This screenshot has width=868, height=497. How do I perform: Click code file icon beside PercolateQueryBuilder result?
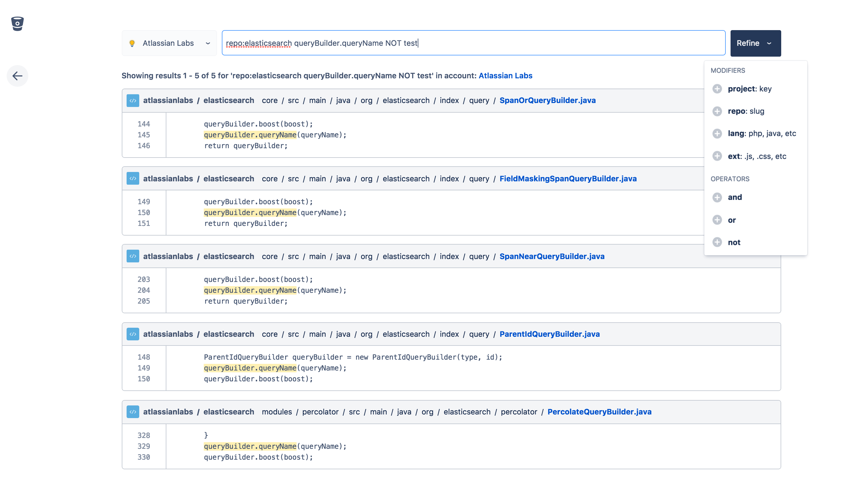(x=133, y=412)
